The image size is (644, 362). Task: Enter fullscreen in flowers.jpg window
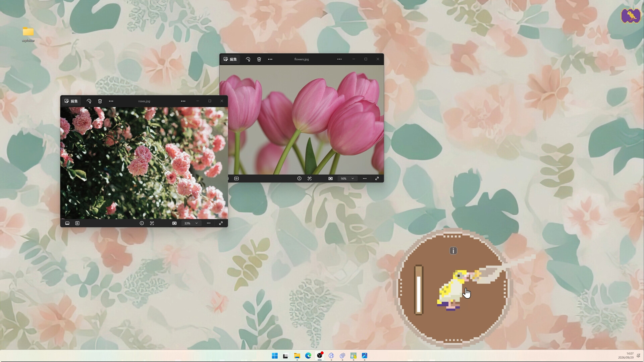tap(377, 179)
